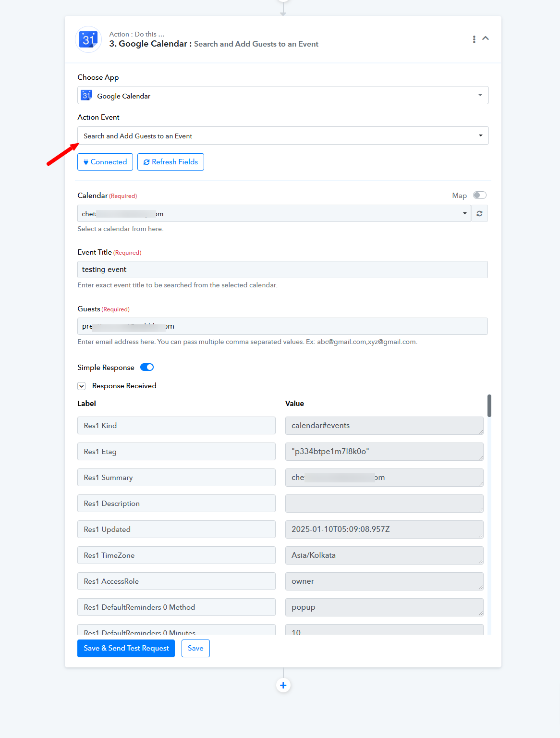Click Google Calendar icon in Choose App field
The image size is (560, 738).
(86, 95)
